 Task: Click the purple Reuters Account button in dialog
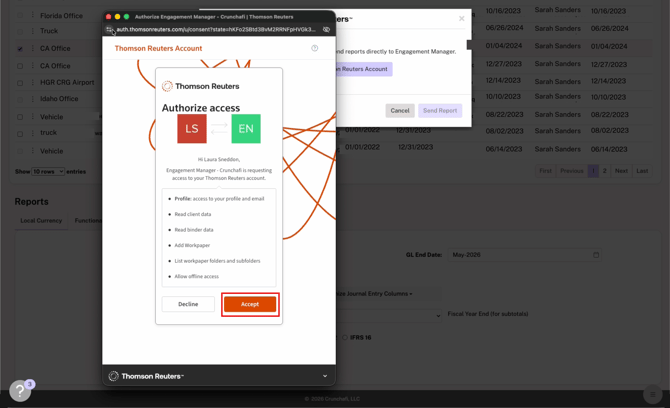[x=364, y=69]
